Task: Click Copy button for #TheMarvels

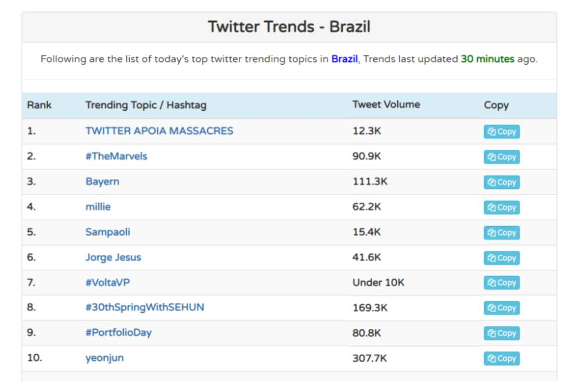Action: tap(501, 157)
